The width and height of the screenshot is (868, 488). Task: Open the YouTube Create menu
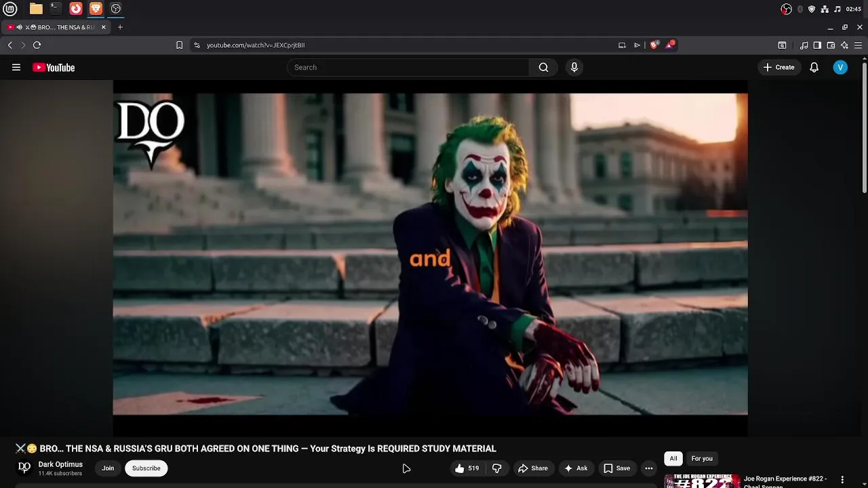tap(778, 67)
